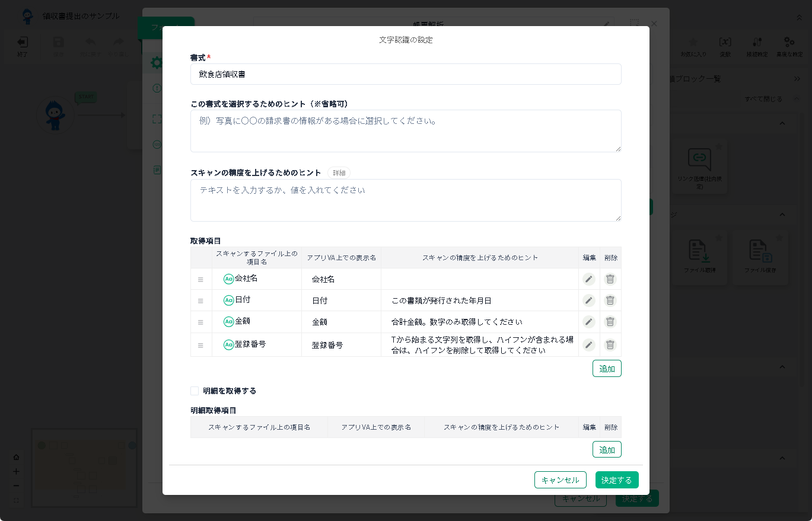Screen dimensions: 812x521
Task: Enable the 明細を取得する checkbox
Action: tap(195, 391)
